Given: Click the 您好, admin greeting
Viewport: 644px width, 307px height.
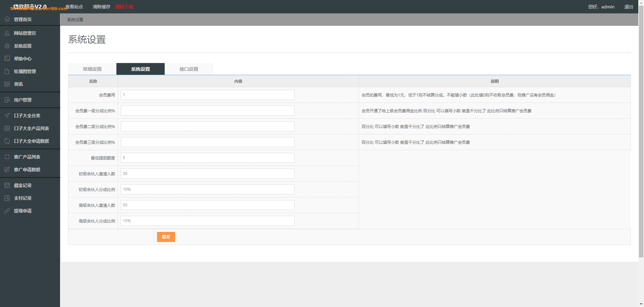Looking at the screenshot, I should [x=601, y=7].
